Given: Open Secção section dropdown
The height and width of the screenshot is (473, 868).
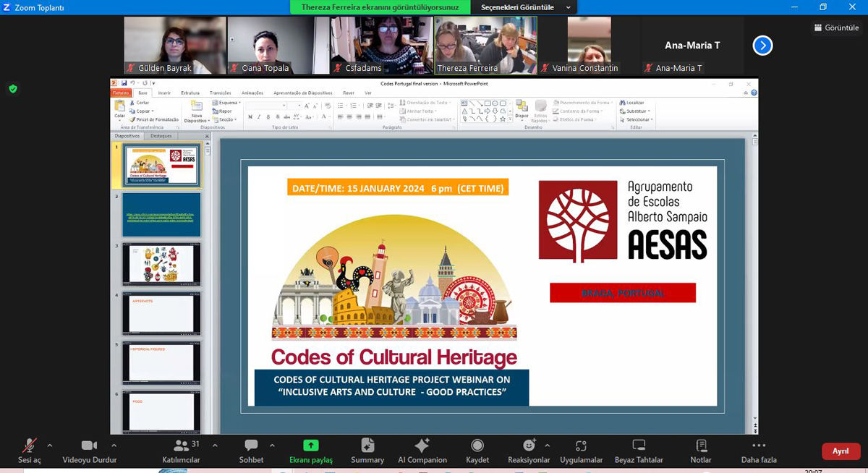Looking at the screenshot, I should [224, 119].
